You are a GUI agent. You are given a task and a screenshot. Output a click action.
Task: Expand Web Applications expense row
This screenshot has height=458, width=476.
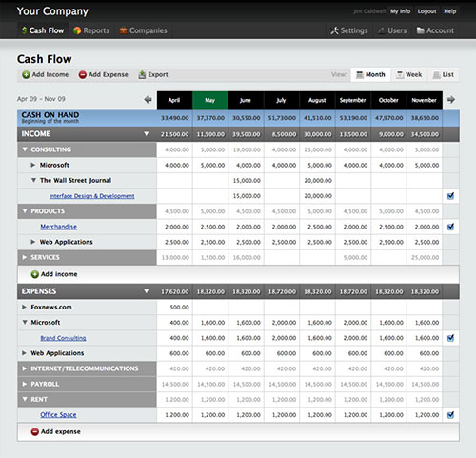(x=24, y=353)
